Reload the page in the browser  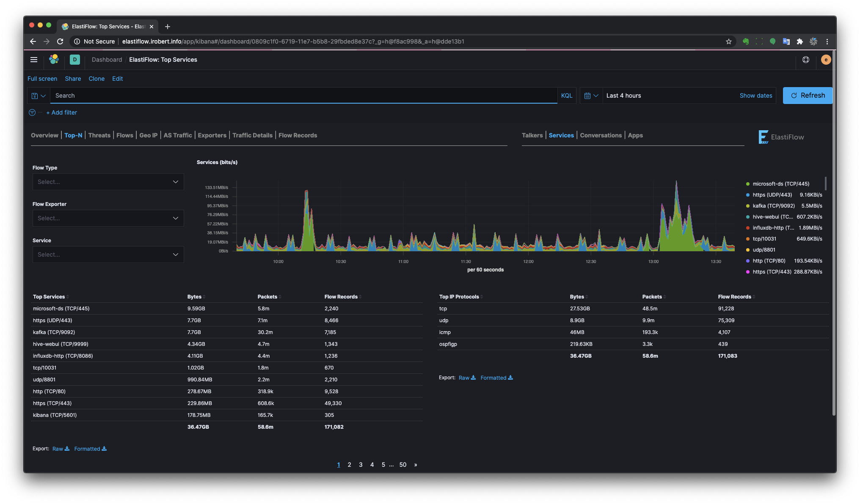point(60,41)
